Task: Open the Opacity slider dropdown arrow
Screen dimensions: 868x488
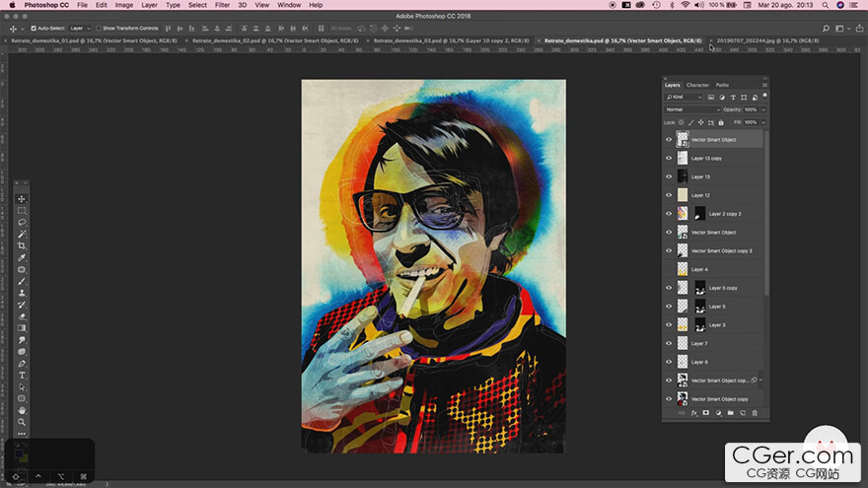Action: pos(763,109)
